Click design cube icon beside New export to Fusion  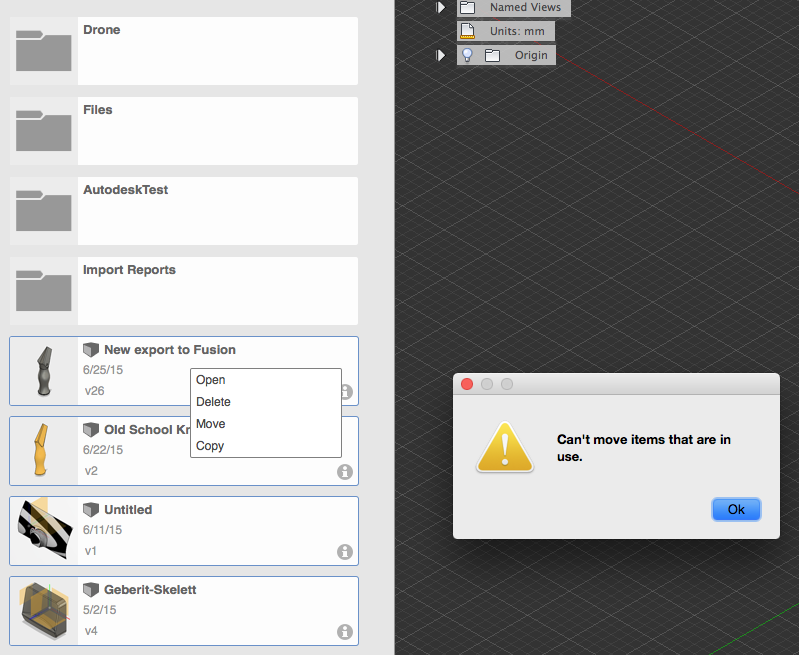pyautogui.click(x=91, y=350)
